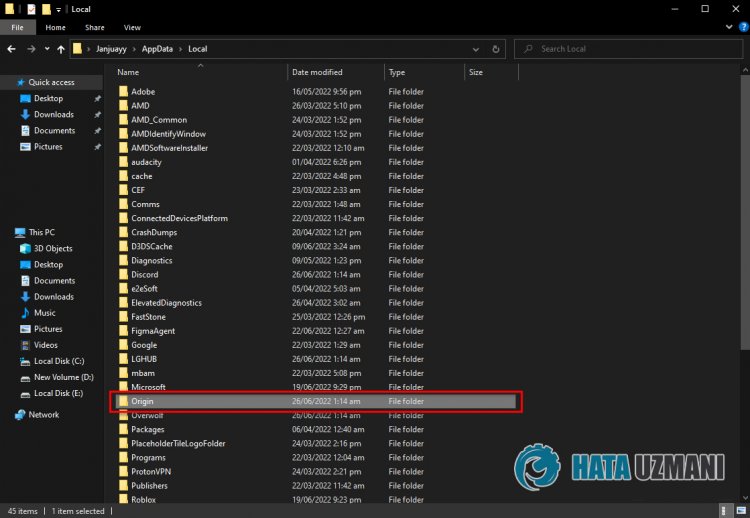Screen dimensions: 750x518
Task: Sort by the Date modified column header
Action: 316,72
